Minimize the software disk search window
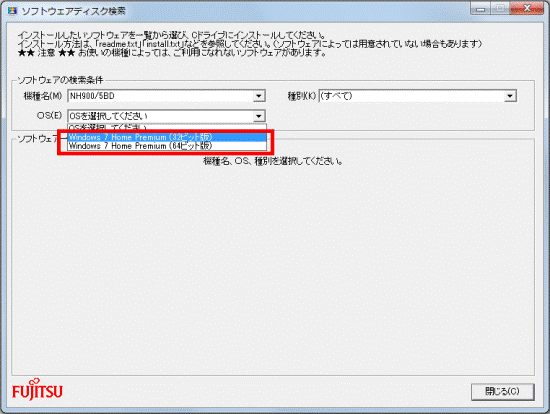Screen dimensions: 550x414 click(x=481, y=9)
